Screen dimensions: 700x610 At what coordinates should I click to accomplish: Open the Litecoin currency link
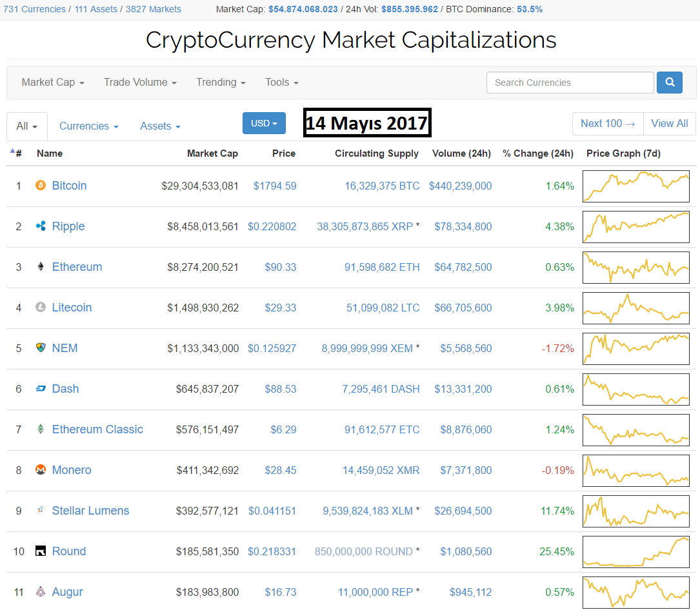pos(72,307)
